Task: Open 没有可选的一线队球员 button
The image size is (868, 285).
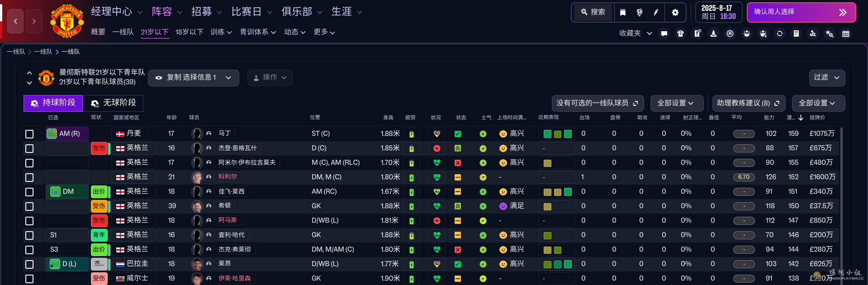Action: [597, 103]
